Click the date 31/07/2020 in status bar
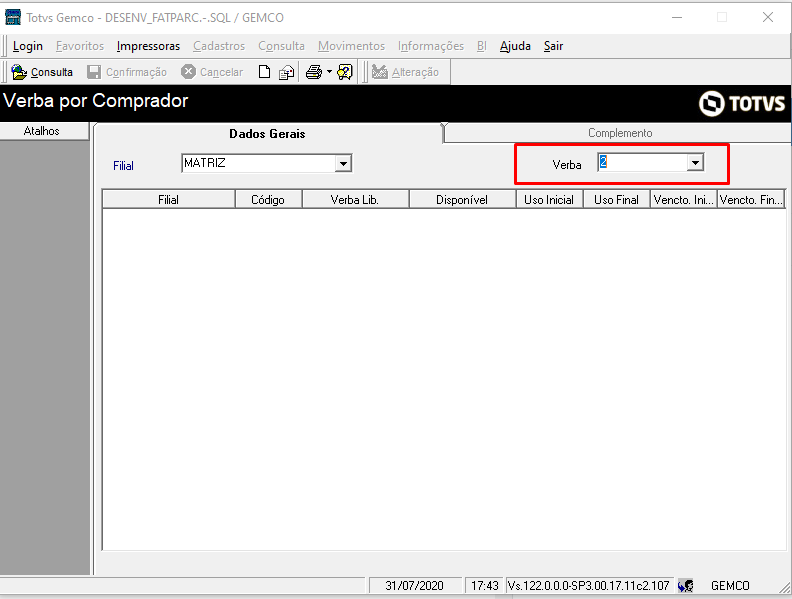This screenshot has width=792, height=599. tap(415, 586)
